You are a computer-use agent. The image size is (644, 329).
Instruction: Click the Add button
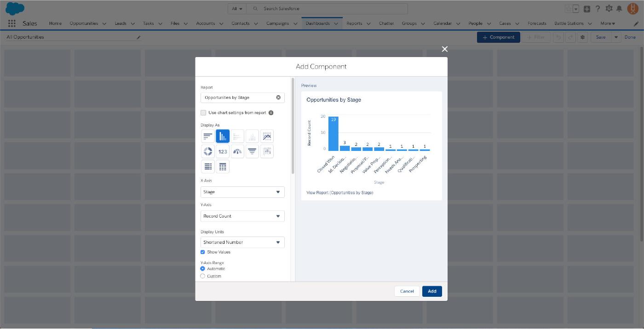(432, 291)
